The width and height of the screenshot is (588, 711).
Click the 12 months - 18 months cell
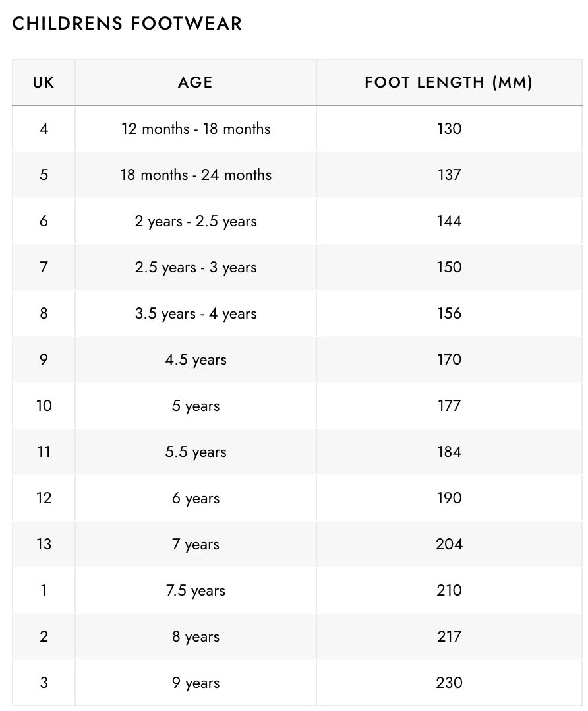tap(195, 129)
